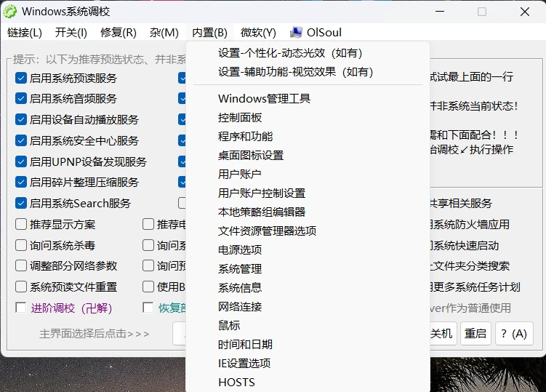Expand the 修复(R) menu

click(118, 33)
